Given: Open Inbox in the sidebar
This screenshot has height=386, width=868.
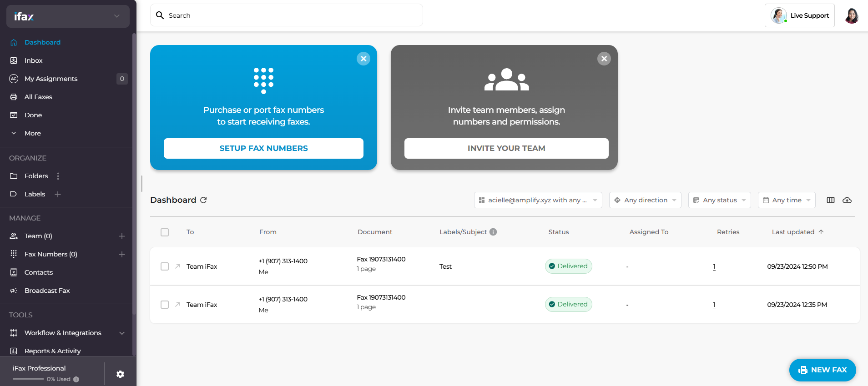Looking at the screenshot, I should coord(33,60).
